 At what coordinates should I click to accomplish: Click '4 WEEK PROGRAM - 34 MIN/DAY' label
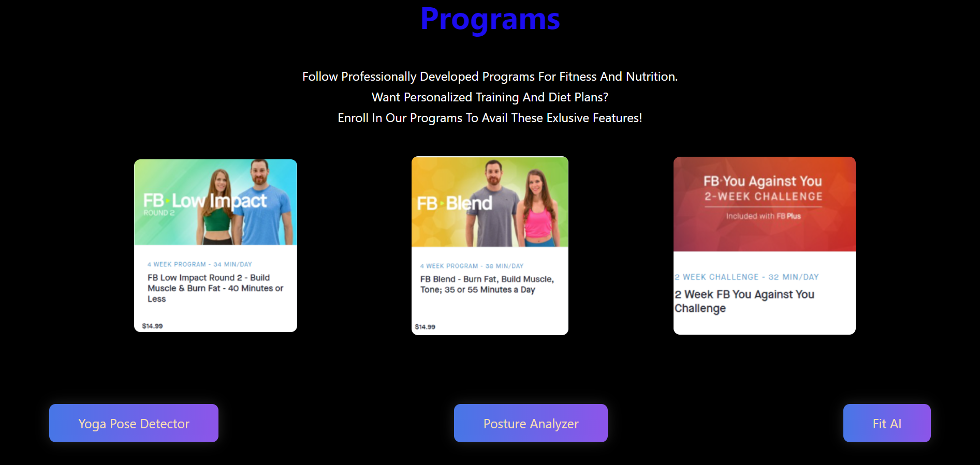(x=199, y=264)
